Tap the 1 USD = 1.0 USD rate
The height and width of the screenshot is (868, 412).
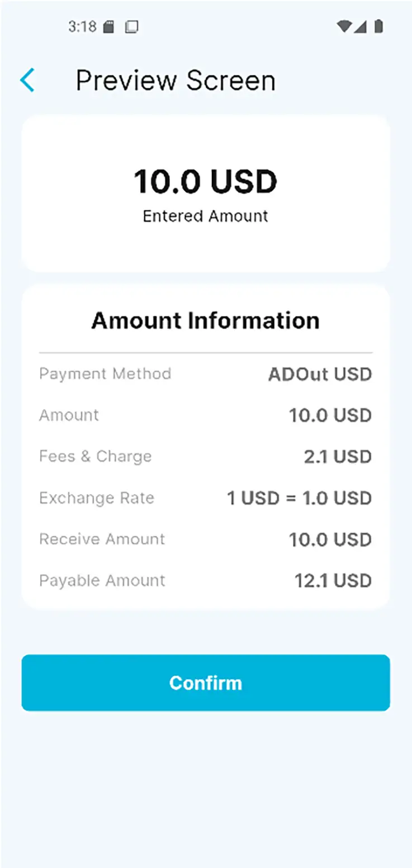click(x=299, y=498)
